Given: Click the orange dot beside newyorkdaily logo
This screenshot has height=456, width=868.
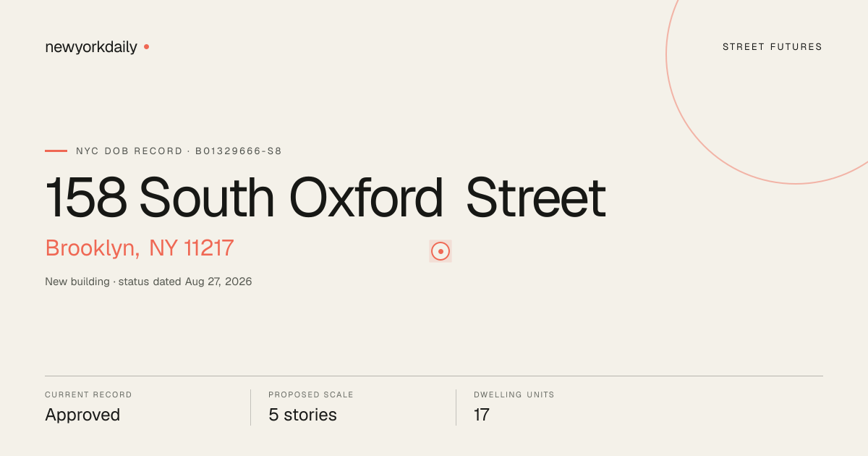Looking at the screenshot, I should coord(146,46).
